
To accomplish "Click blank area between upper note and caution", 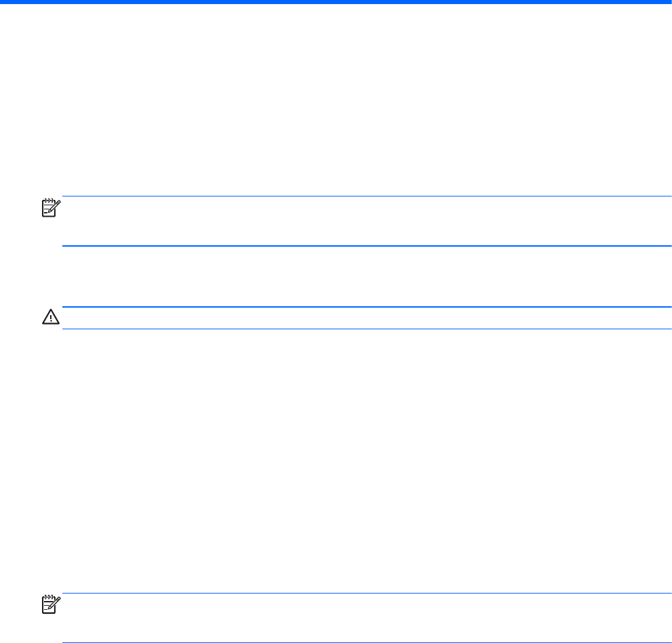I will click(x=336, y=276).
